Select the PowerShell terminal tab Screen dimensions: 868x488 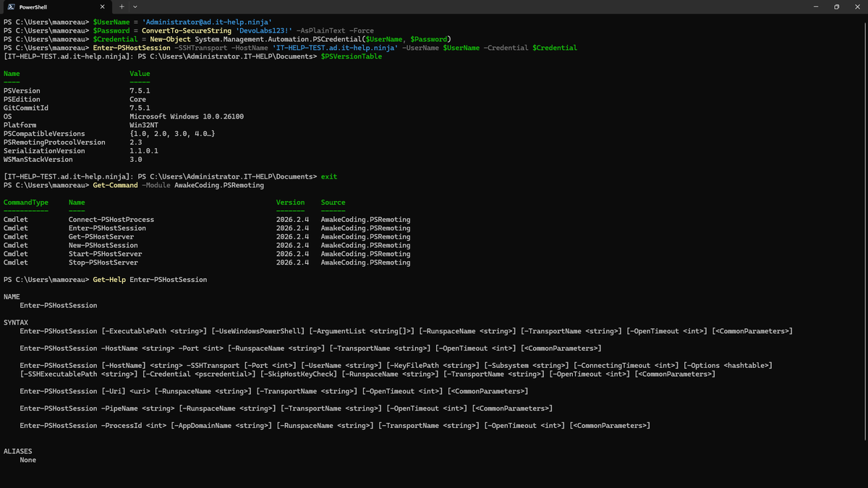tap(56, 7)
